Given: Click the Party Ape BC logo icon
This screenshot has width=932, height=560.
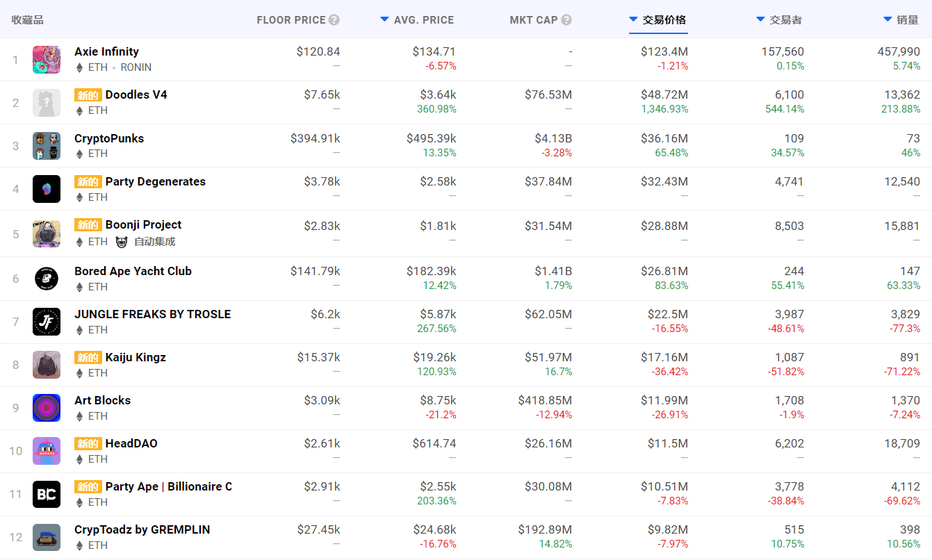Looking at the screenshot, I should tap(47, 494).
